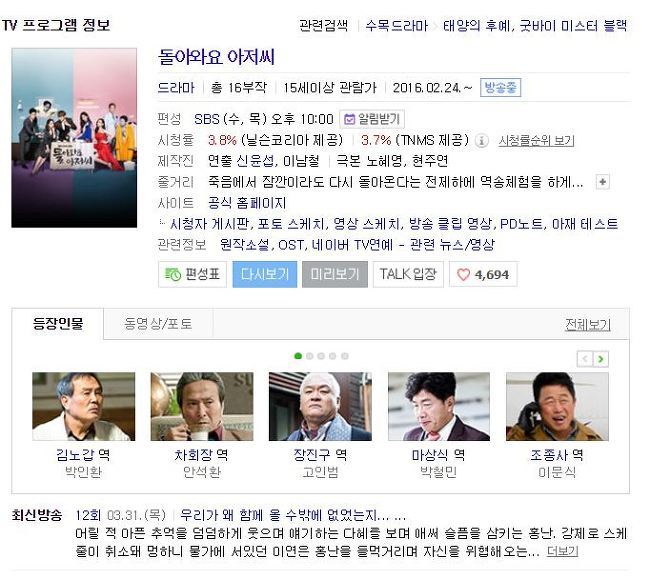Open the 시청률순위 보기 link
The image size is (650, 580).
pos(536,141)
